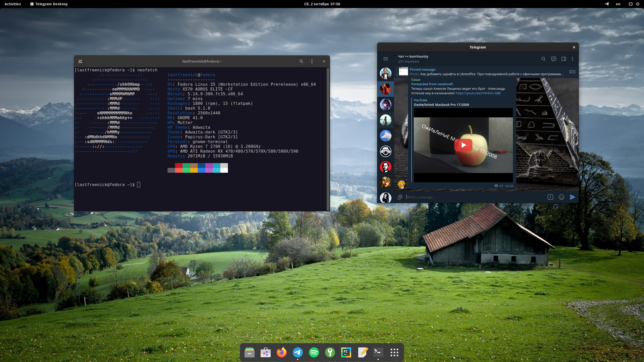Click the Memory: 2071MiB / 15930MiB line

tap(200, 156)
